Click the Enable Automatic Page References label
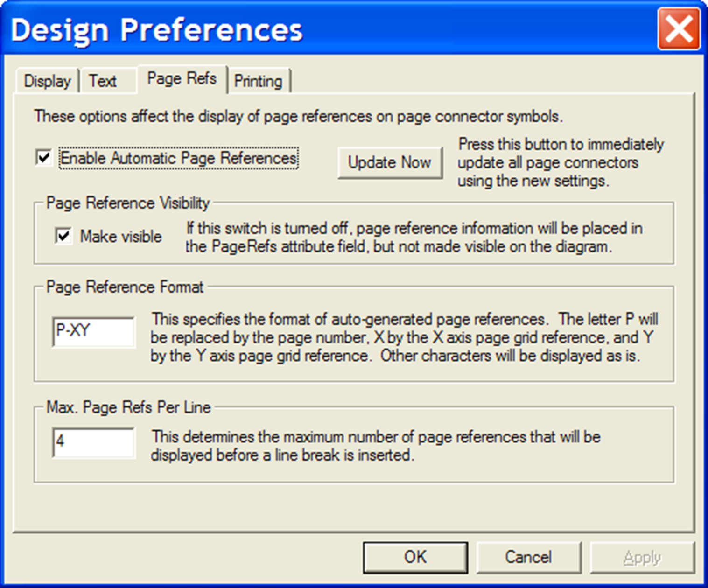This screenshot has width=708, height=588. coord(179,158)
